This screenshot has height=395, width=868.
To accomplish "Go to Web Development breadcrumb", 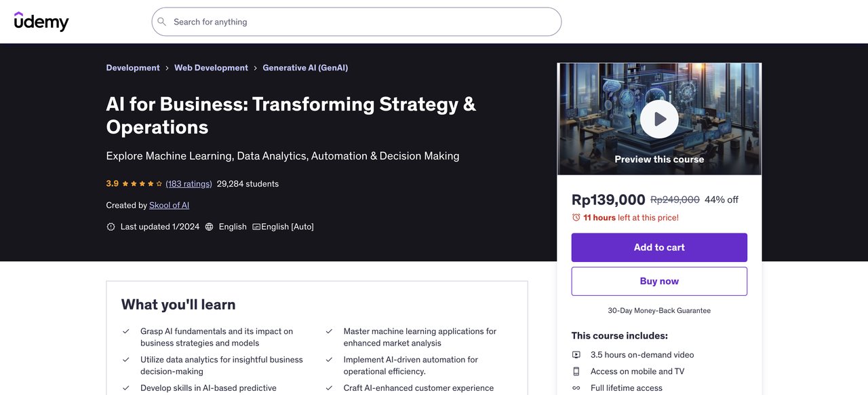I will tap(211, 68).
